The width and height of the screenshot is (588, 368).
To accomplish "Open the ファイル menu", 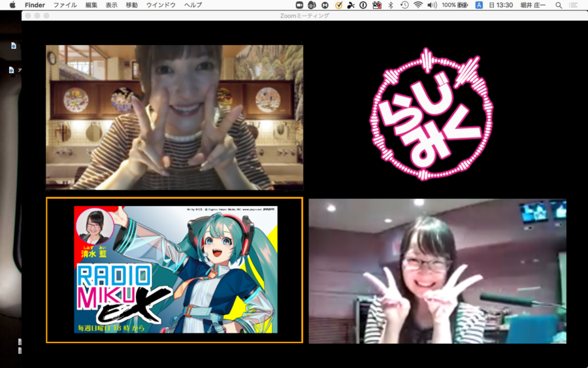I will (65, 5).
